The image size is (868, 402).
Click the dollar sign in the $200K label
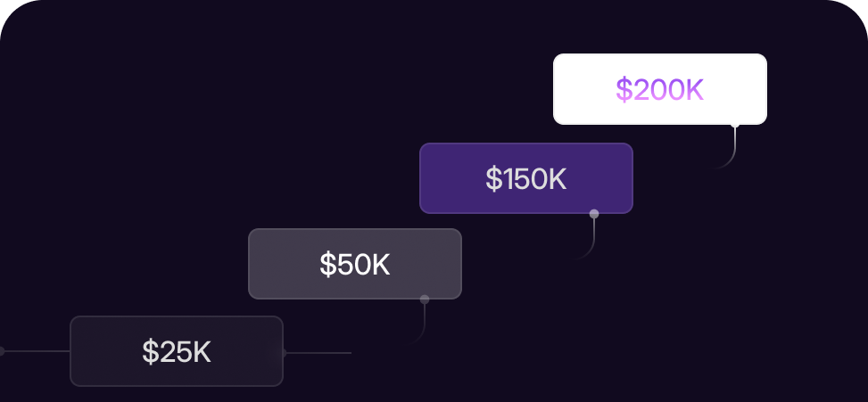coord(624,89)
